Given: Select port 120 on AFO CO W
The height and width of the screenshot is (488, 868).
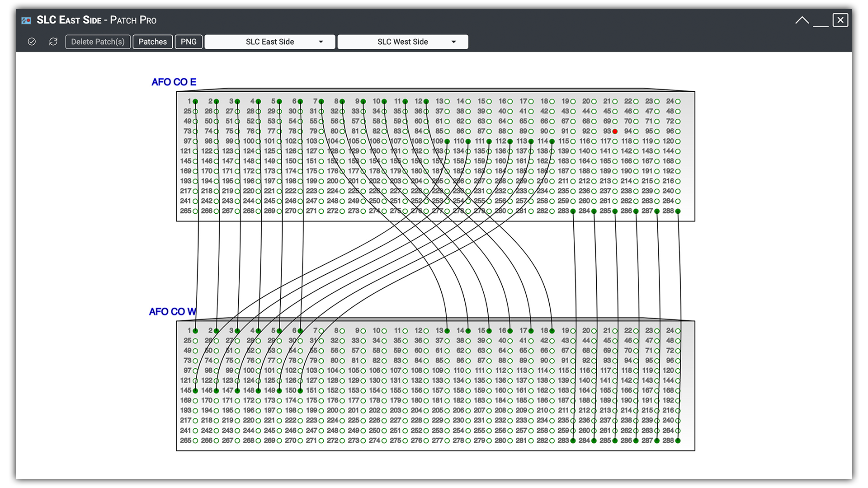Looking at the screenshot, I should 678,371.
